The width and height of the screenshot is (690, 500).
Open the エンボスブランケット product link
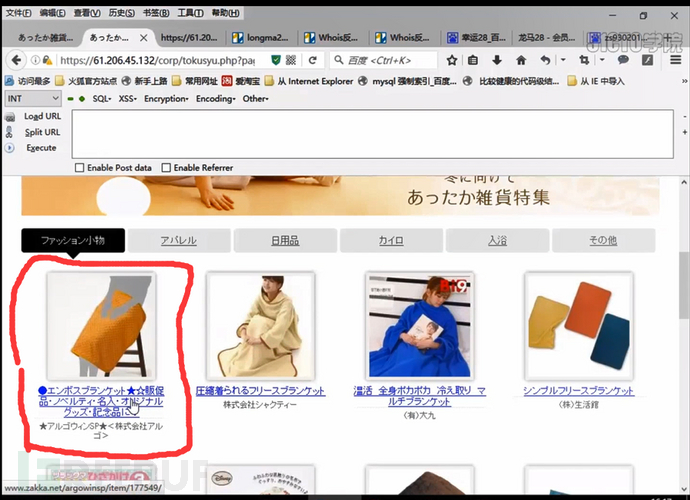tap(101, 401)
